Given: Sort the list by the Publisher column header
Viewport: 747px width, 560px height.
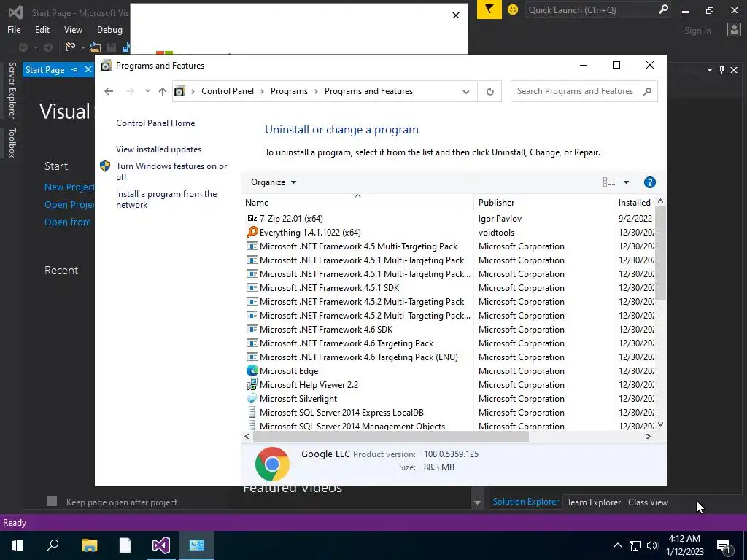Looking at the screenshot, I should 543,203.
